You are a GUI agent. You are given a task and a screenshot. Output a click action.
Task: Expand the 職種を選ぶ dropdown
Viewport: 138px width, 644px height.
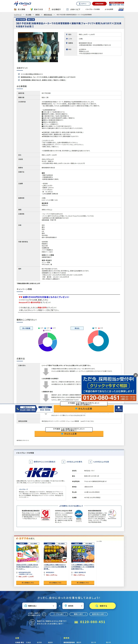40,606
